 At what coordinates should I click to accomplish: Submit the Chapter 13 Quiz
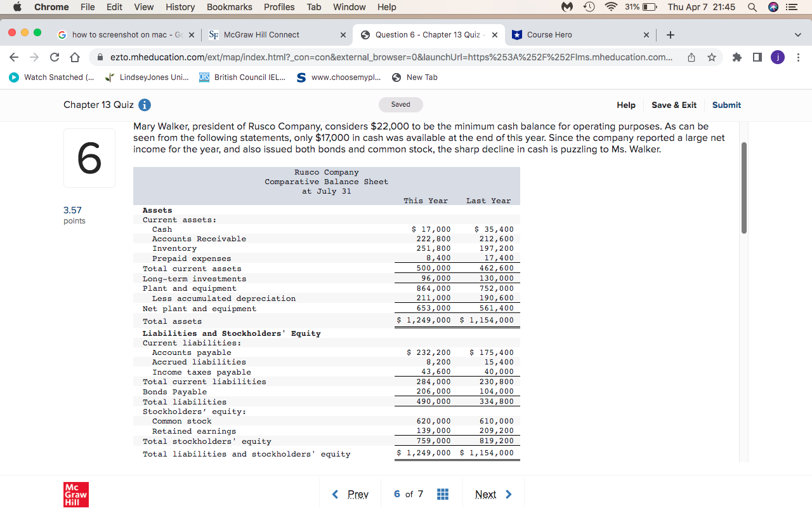[x=726, y=105]
